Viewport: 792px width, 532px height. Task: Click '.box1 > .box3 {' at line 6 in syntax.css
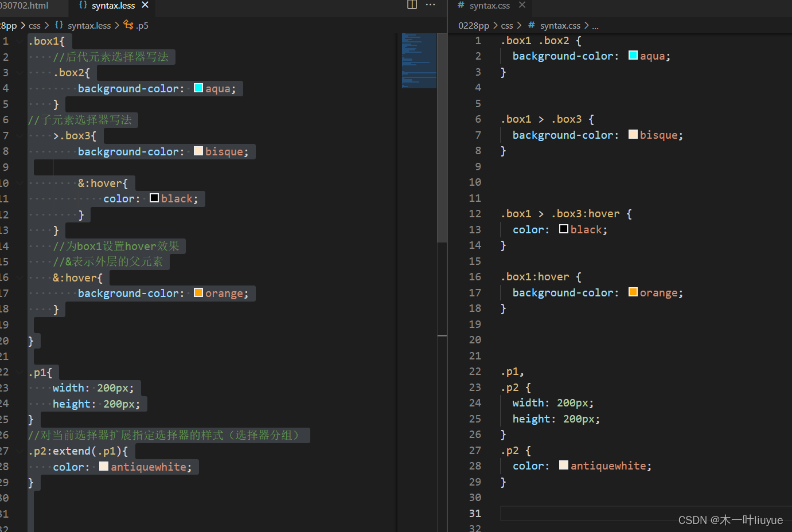point(547,119)
